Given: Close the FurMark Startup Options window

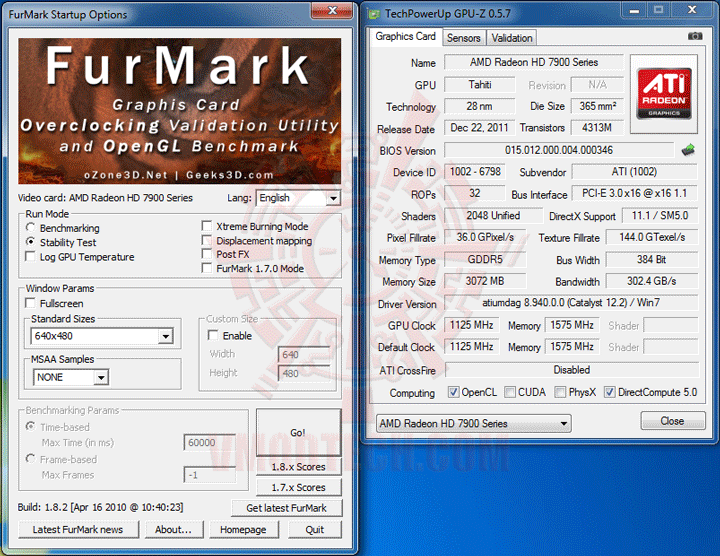Looking at the screenshot, I should [x=332, y=11].
